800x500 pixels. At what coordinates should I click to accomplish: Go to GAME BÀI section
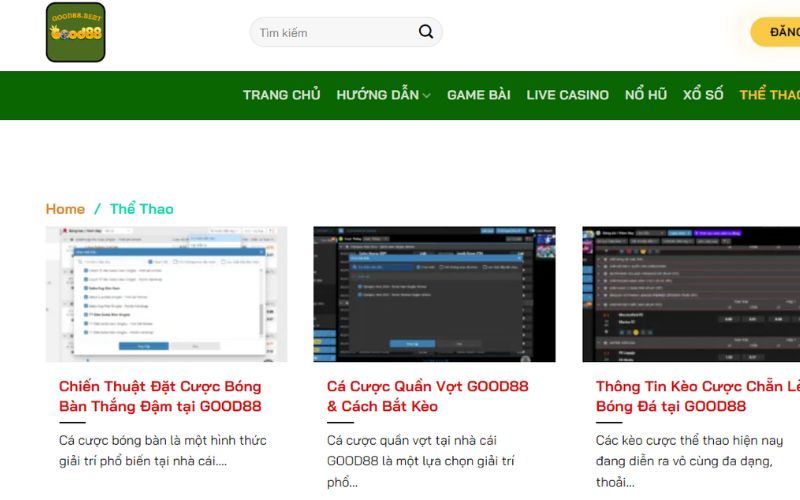click(x=479, y=95)
